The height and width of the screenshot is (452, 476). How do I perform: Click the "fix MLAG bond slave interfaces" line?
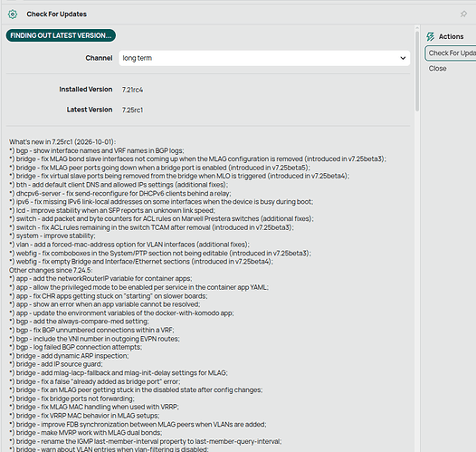pos(197,159)
